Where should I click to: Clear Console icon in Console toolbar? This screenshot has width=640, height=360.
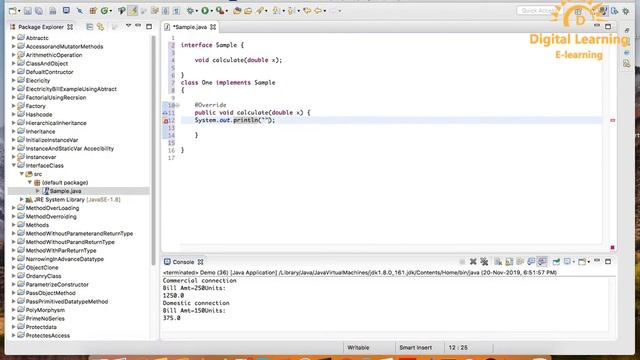498,262
